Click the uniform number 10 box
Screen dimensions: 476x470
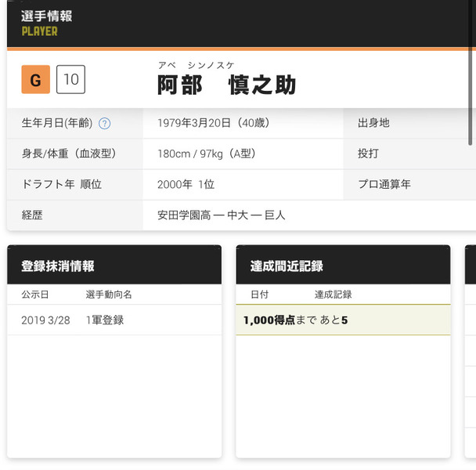[x=70, y=79]
